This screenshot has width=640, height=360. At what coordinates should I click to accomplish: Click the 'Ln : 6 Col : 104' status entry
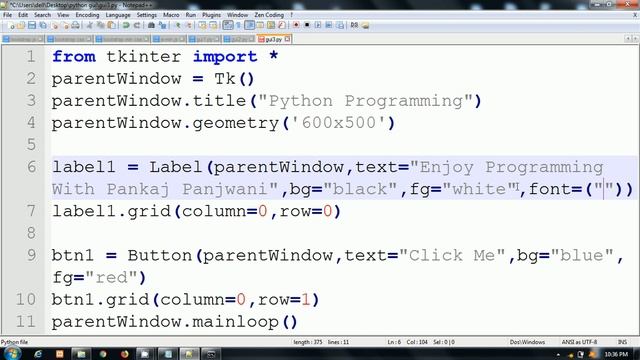point(407,342)
